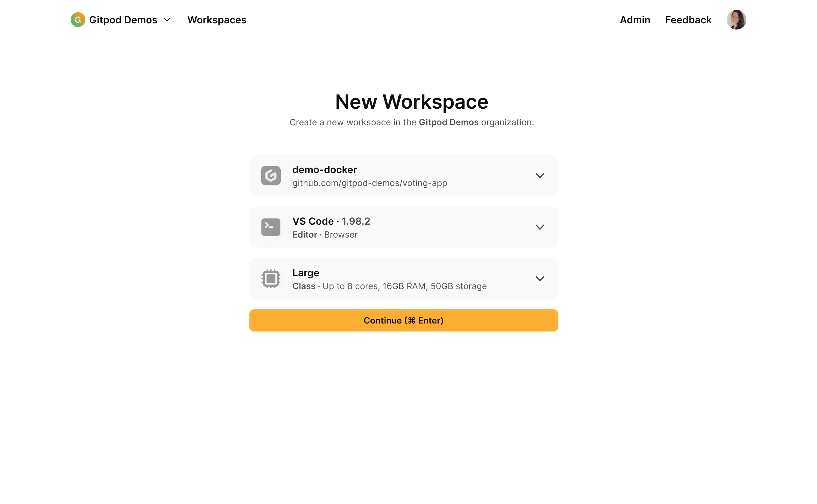The width and height of the screenshot is (817, 504).
Task: Expand the Large workspace class chevron
Action: coord(540,279)
